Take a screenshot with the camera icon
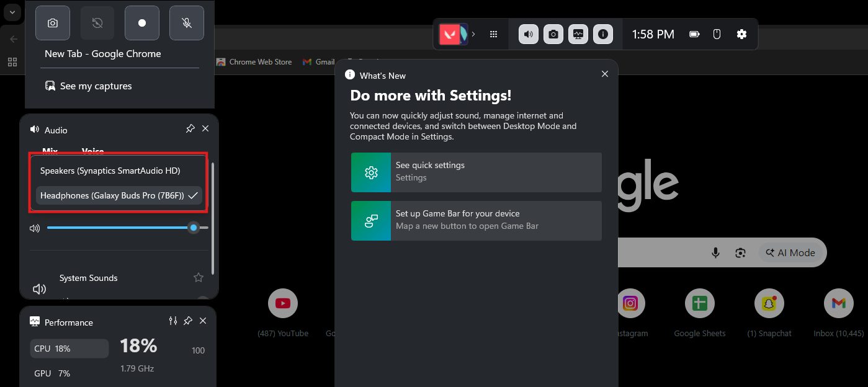 (53, 23)
